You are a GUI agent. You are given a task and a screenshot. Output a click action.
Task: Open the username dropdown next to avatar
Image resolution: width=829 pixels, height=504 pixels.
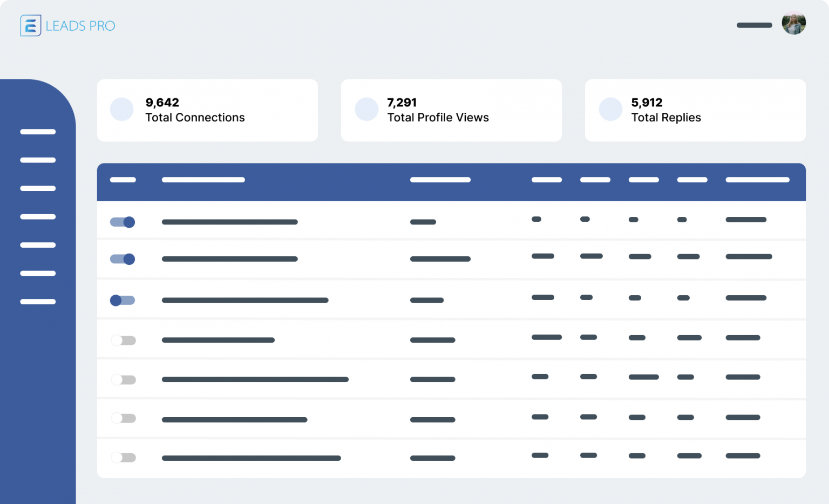coord(754,25)
